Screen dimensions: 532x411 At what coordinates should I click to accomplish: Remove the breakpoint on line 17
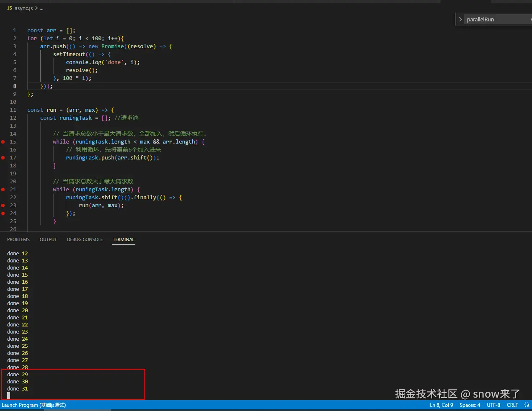[3, 158]
